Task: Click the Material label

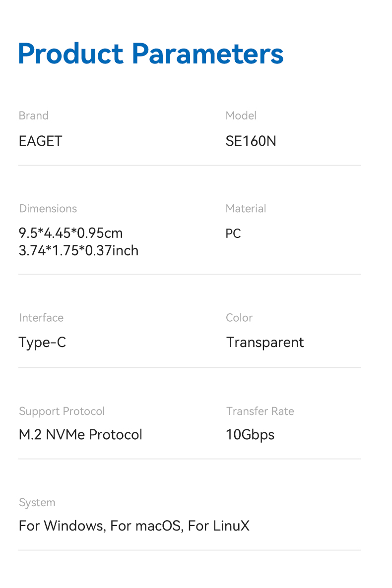Action: [x=246, y=209]
